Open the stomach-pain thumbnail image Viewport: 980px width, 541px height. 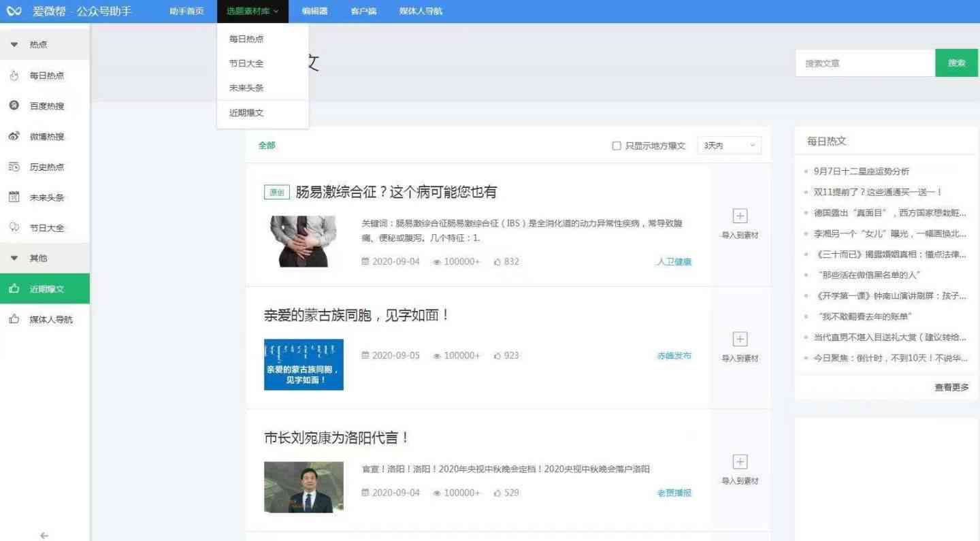click(303, 241)
